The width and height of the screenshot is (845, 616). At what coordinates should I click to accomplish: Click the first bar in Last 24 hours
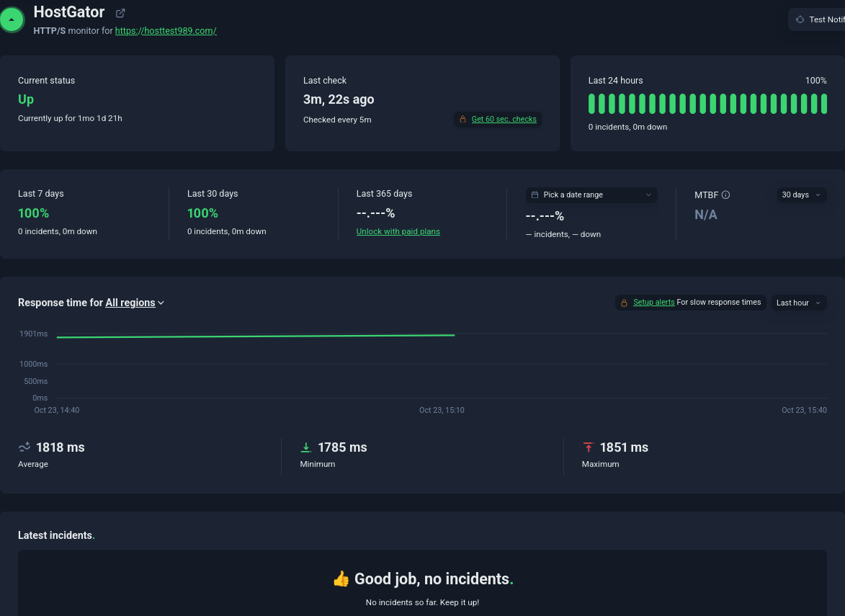pyautogui.click(x=591, y=104)
